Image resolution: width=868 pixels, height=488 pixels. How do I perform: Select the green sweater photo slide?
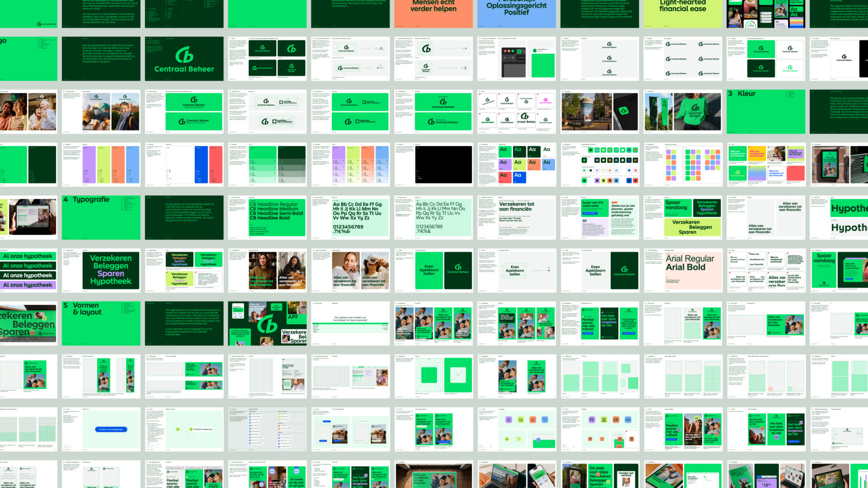(x=683, y=112)
